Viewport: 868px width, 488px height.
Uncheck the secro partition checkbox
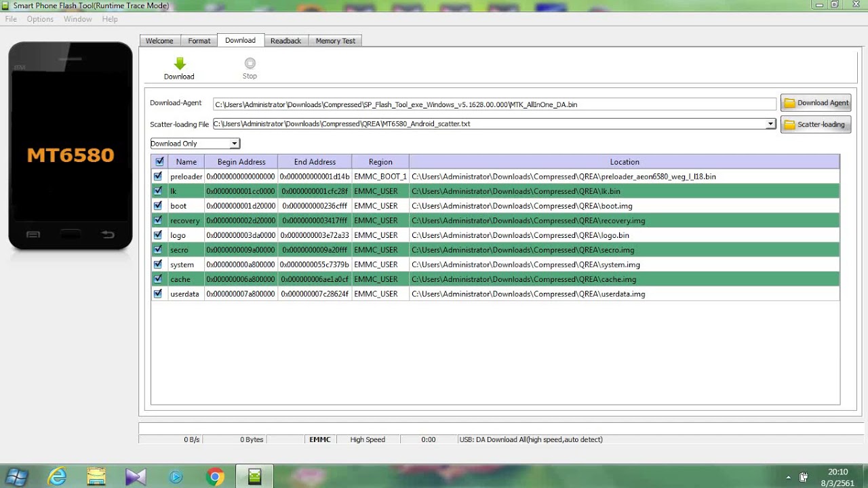(x=158, y=249)
